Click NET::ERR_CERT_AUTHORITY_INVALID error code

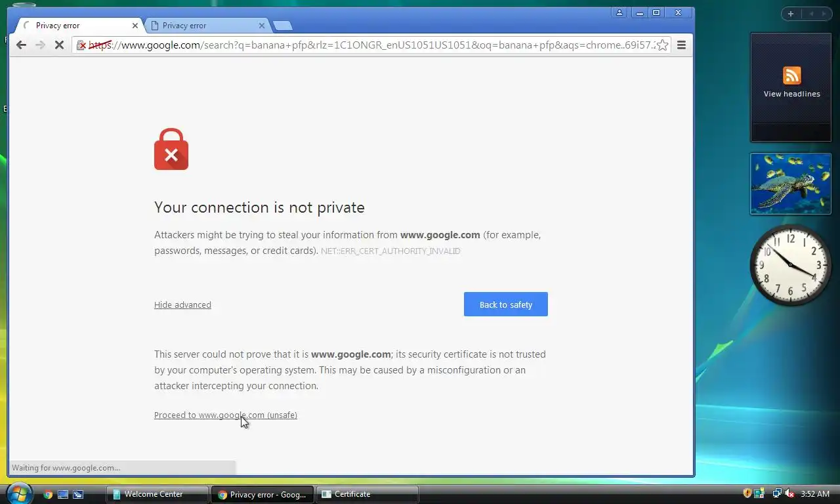pyautogui.click(x=390, y=251)
